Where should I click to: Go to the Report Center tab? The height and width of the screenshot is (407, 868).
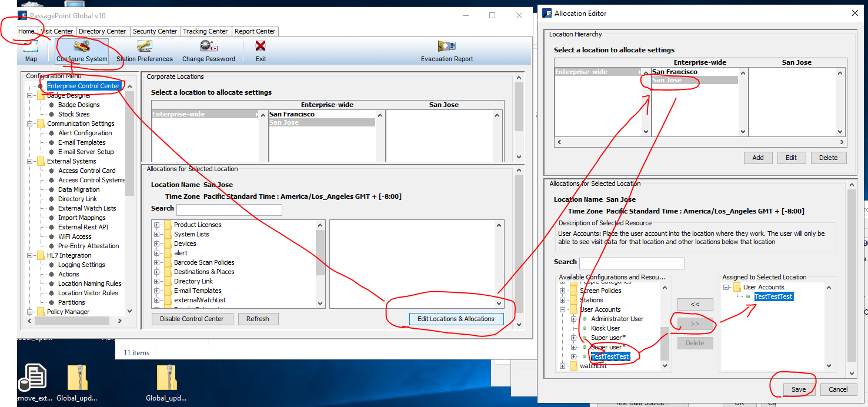(255, 31)
